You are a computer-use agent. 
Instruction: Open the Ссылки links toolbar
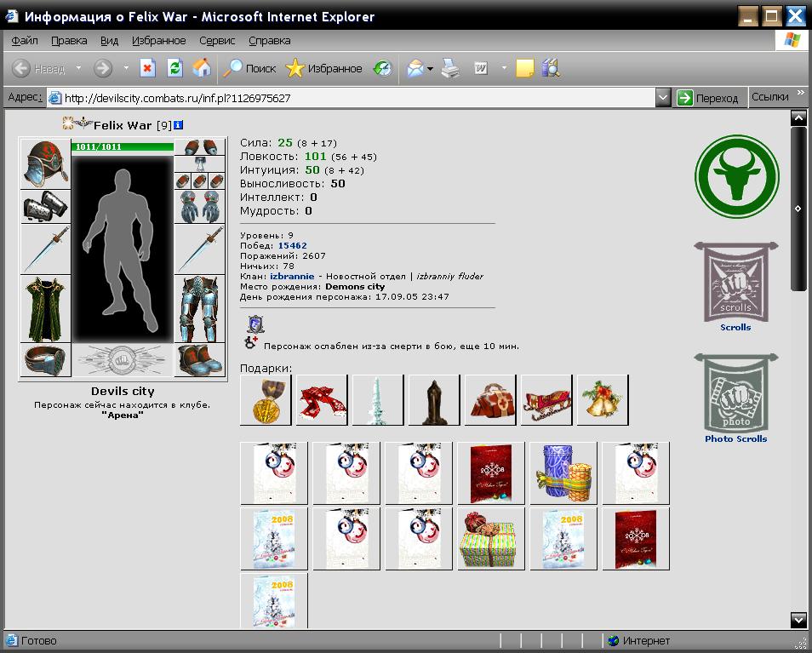770,97
